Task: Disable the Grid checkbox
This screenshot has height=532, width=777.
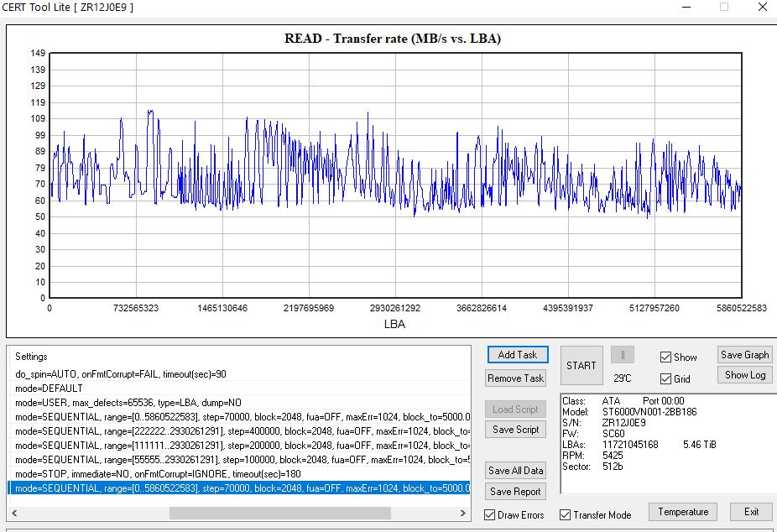Action: [x=665, y=379]
